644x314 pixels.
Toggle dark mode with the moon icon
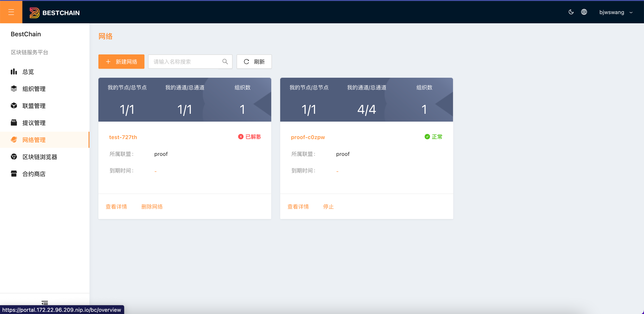[571, 12]
